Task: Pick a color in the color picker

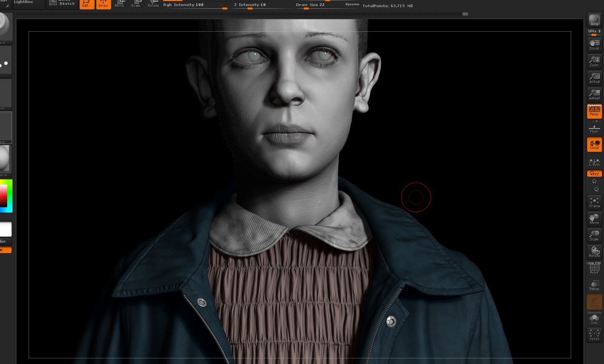Action: click(x=6, y=196)
